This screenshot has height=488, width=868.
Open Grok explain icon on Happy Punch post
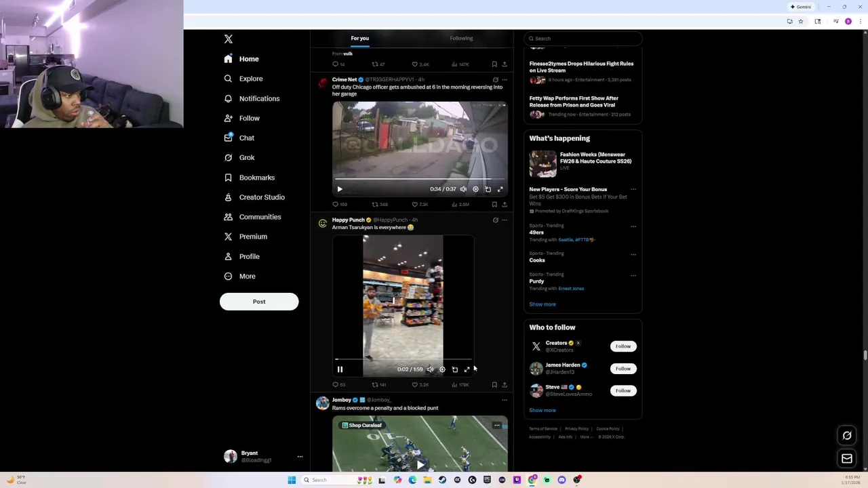click(495, 220)
